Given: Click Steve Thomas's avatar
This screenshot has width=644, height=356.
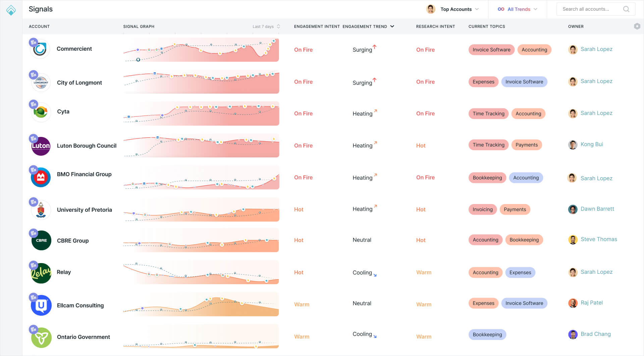Looking at the screenshot, I should pos(573,240).
